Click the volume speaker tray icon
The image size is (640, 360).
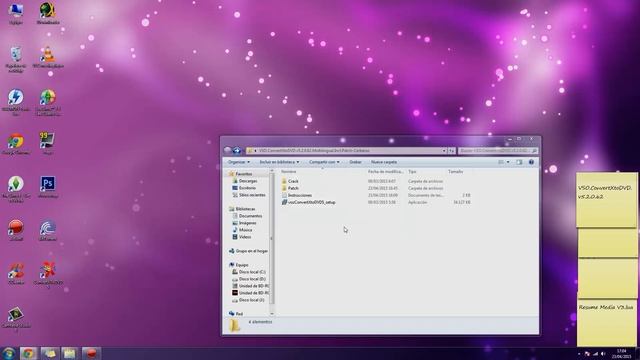[603, 354]
